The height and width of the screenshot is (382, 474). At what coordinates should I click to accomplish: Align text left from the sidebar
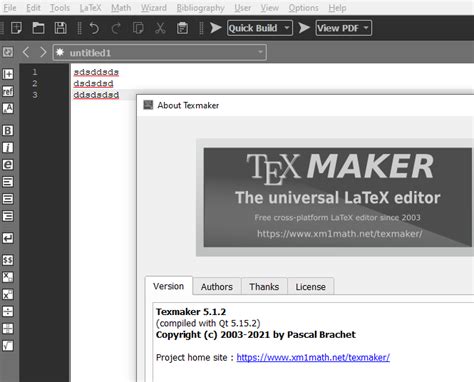tap(8, 182)
